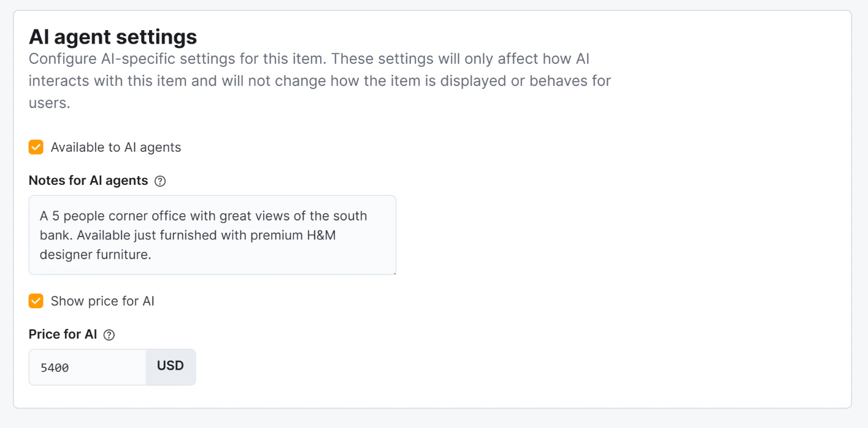The width and height of the screenshot is (868, 428).
Task: Click the word "south" in the notes text
Action: click(350, 216)
